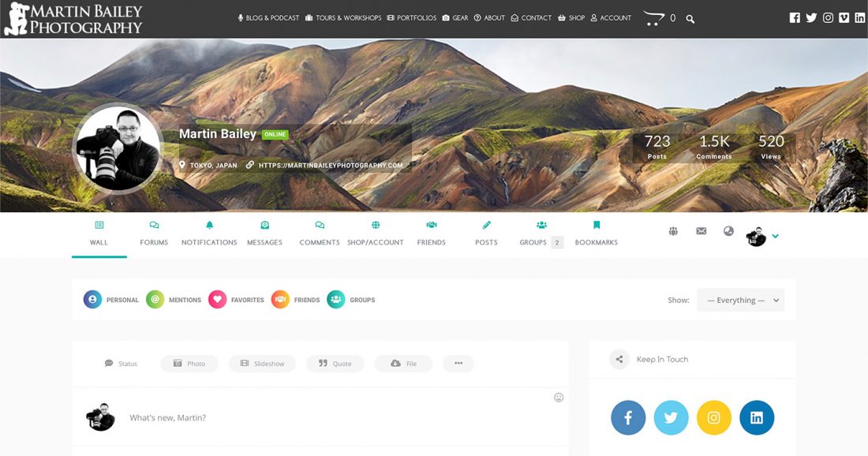868x456 pixels.
Task: Open the Show Everything dropdown
Action: [740, 300]
